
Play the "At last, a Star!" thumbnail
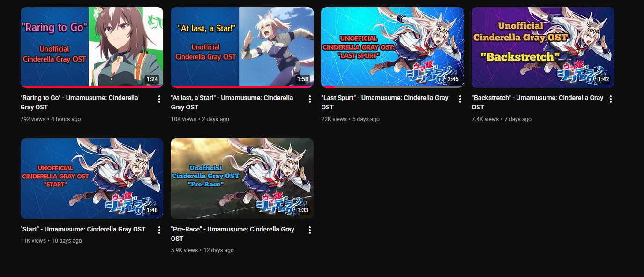[x=242, y=47]
